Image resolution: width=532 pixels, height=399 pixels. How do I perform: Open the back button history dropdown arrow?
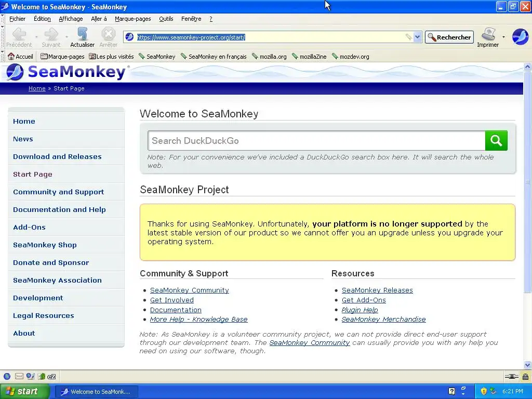[x=36, y=37]
